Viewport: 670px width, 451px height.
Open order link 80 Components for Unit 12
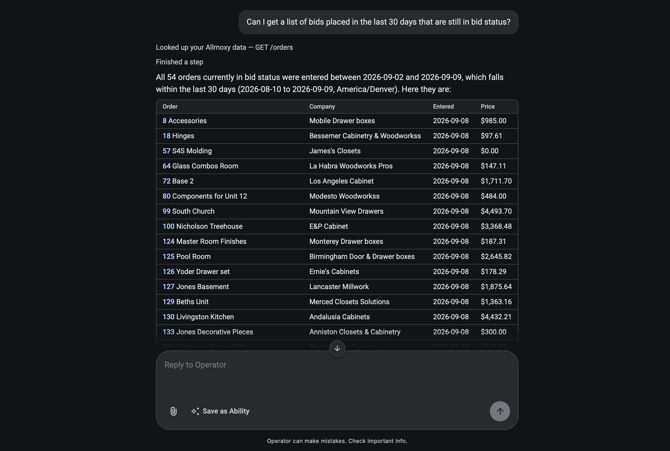pyautogui.click(x=205, y=196)
